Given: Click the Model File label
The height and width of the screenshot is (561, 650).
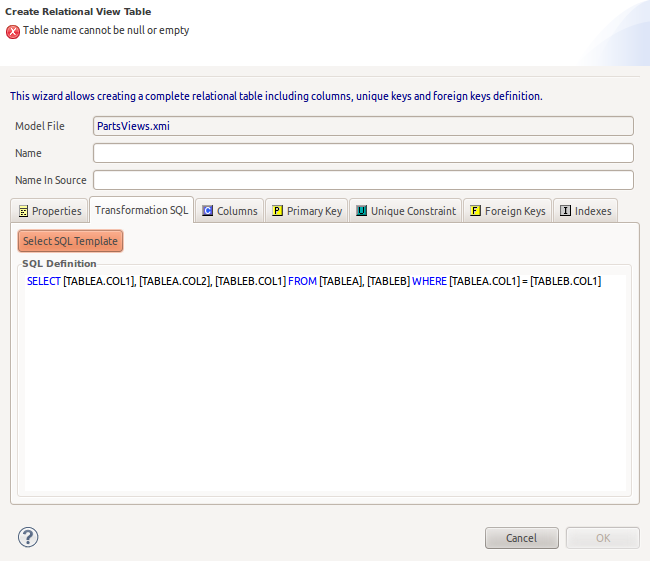Looking at the screenshot, I should 40,126.
